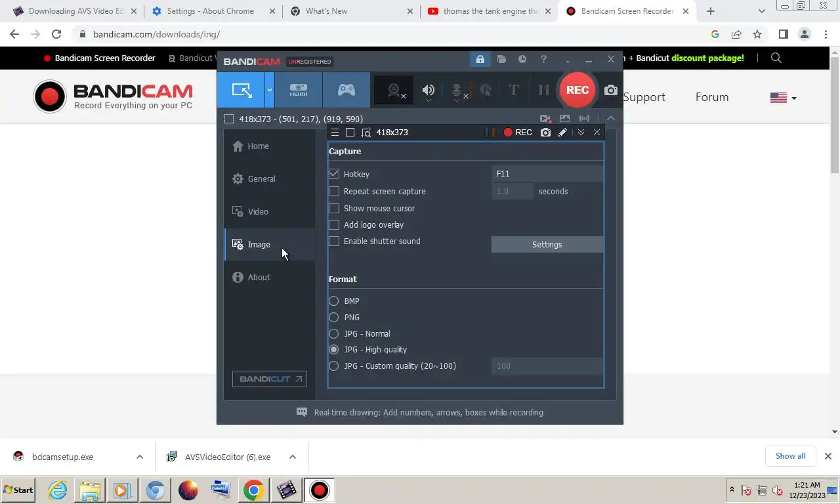The image size is (840, 504).
Task: Click the fullscreen square icon on capture bar
Action: (350, 133)
